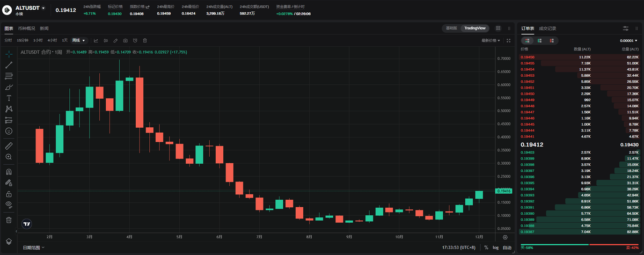Click the 买~58% buy ratio bar
This screenshot has width=644, height=255.
555,246
